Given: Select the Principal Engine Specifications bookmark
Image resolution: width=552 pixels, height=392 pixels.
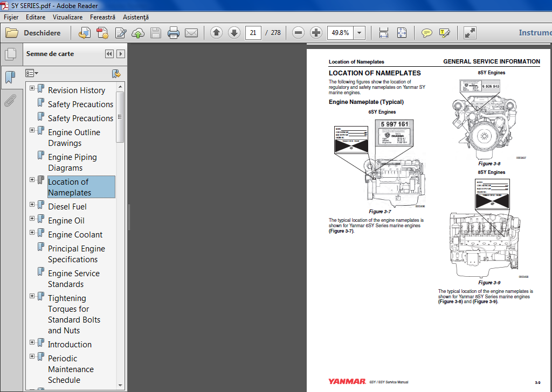Looking at the screenshot, I should 77,254.
